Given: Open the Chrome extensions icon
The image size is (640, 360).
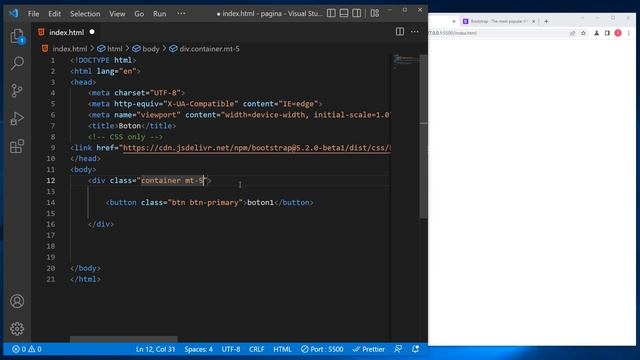Looking at the screenshot, I should pyautogui.click(x=596, y=33).
